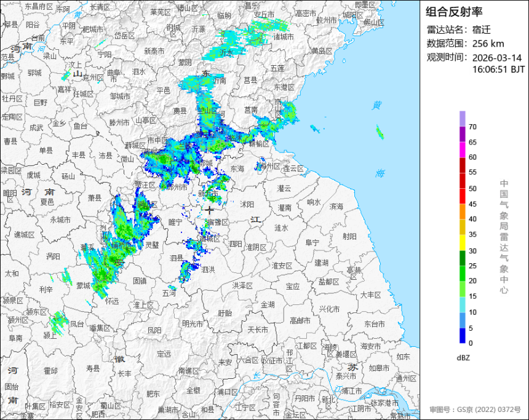The width and height of the screenshot is (529, 420).
Task: Click the 淮安区 map label
Action: pyautogui.click(x=282, y=266)
